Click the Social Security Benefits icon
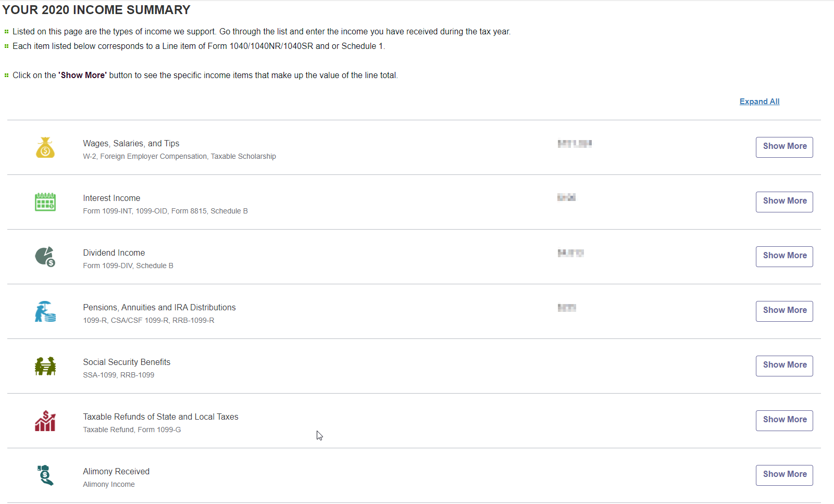Image resolution: width=834 pixels, height=504 pixels. pos(45,366)
